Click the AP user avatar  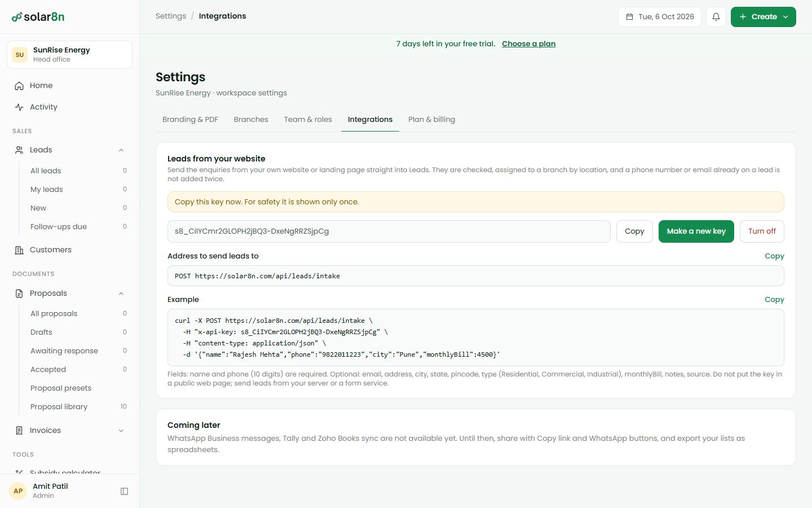pos(18,491)
